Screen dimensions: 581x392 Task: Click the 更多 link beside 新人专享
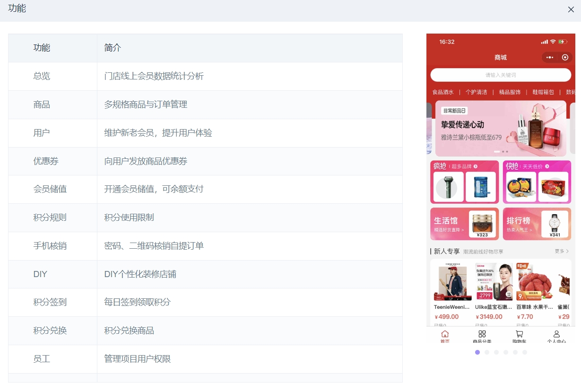(562, 252)
